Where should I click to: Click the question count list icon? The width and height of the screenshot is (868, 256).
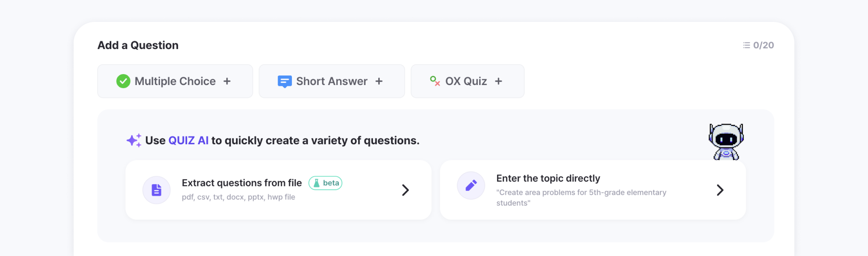(x=746, y=45)
